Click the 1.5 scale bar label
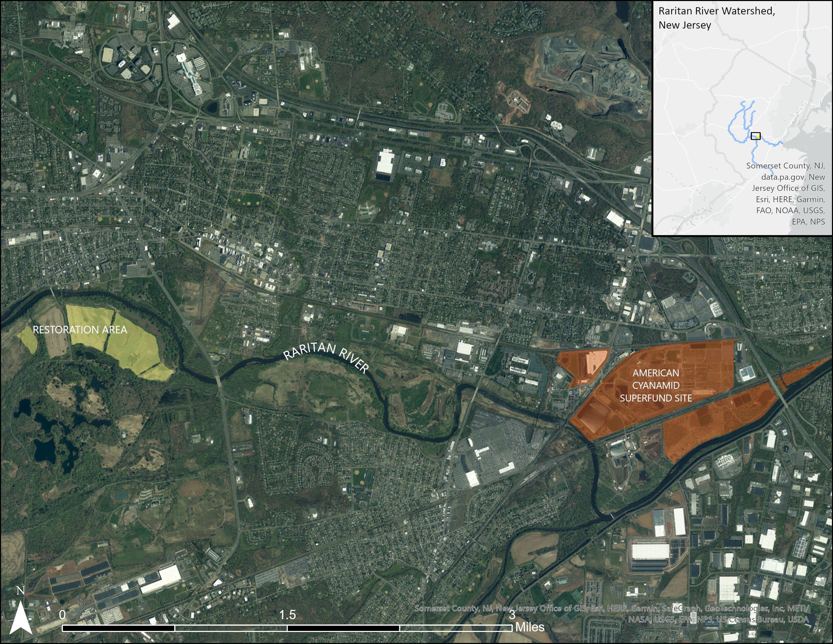Screen dimensions: 833x644 point(287,615)
